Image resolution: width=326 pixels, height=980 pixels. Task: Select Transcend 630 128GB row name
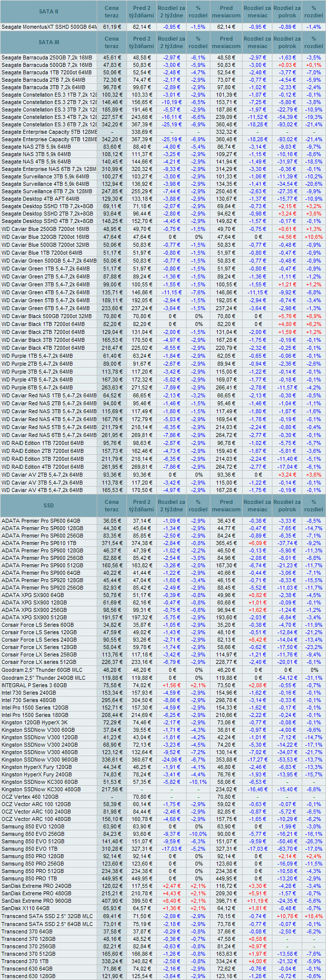coord(28,976)
